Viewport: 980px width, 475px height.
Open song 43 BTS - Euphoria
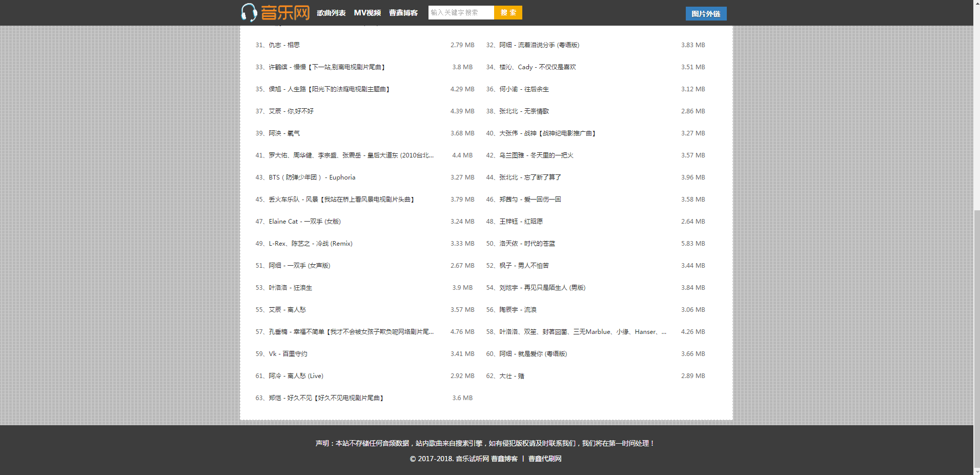tap(312, 177)
